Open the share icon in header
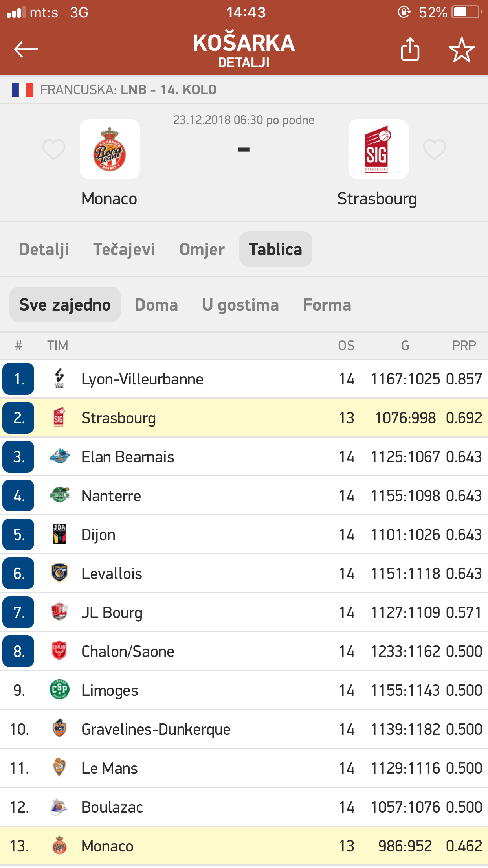The width and height of the screenshot is (488, 868). pos(410,49)
